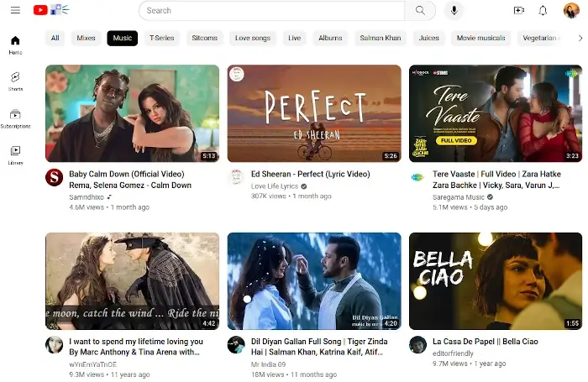Select the Vegetarian chip
The image size is (588, 382).
[x=539, y=38]
